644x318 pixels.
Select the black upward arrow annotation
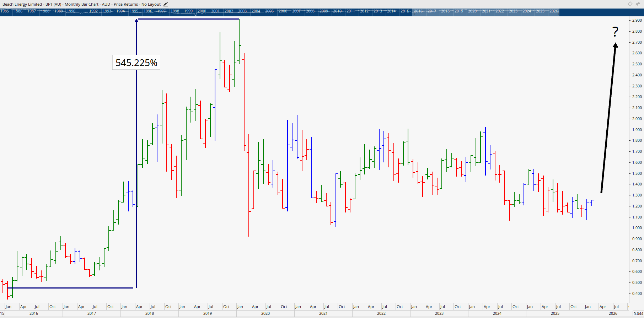pos(608,117)
